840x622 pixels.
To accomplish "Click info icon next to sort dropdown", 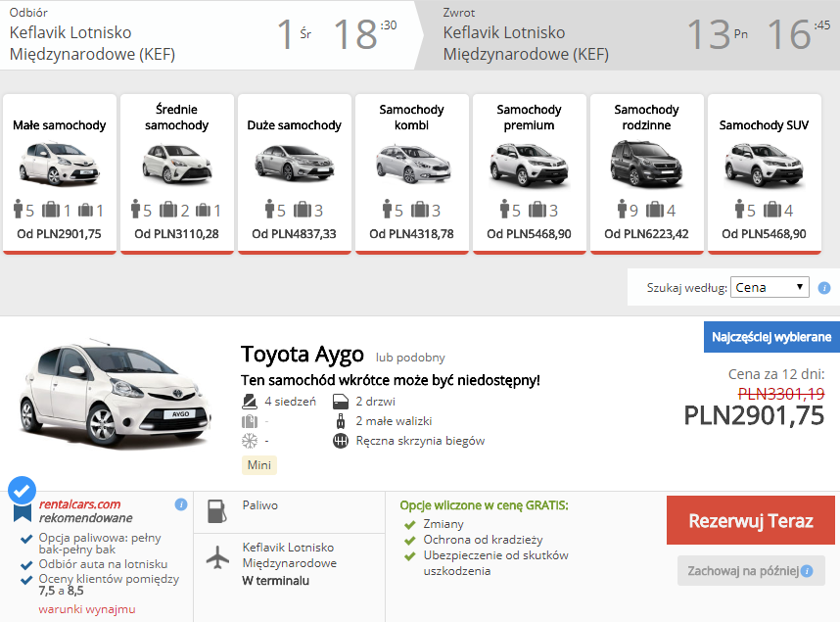I will click(824, 288).
